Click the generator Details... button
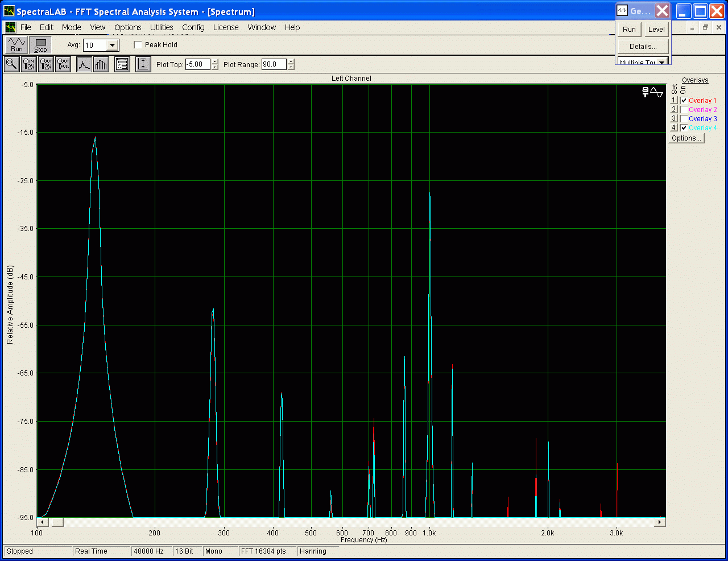728x561 pixels. (x=643, y=47)
